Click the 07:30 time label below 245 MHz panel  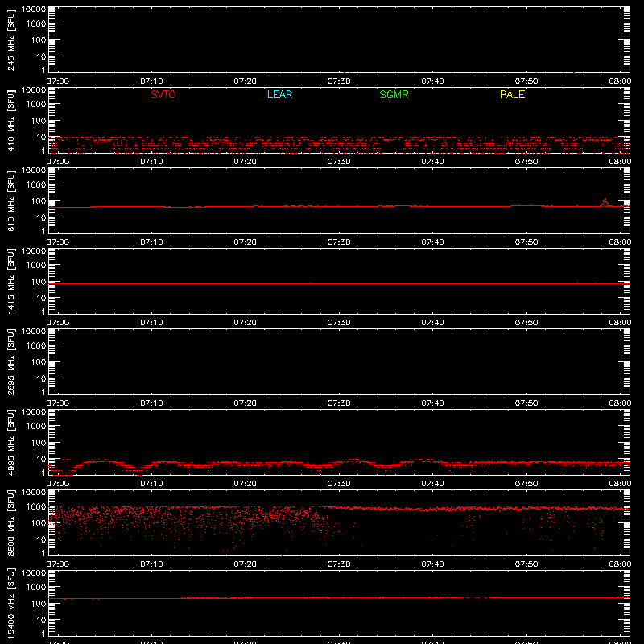[x=339, y=81]
